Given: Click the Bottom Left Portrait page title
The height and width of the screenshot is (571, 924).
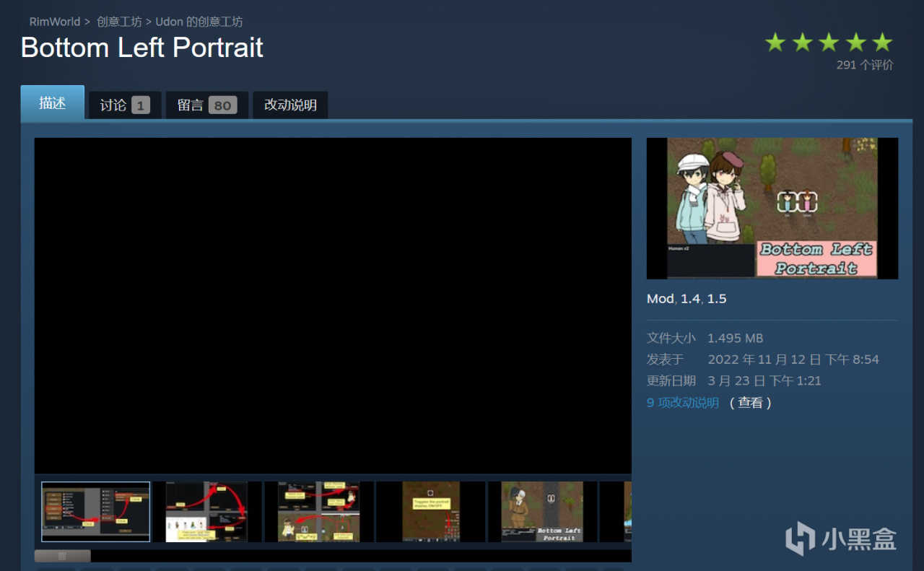Looking at the screenshot, I should [142, 48].
